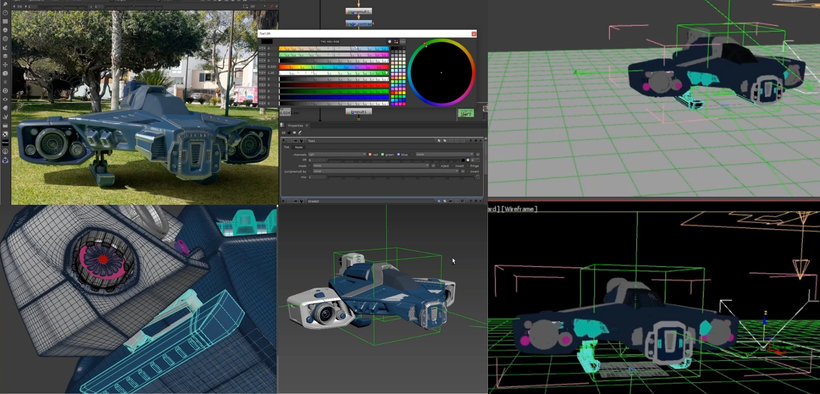Toggle the green channel checkbox
The width and height of the screenshot is (820, 394).
click(382, 154)
